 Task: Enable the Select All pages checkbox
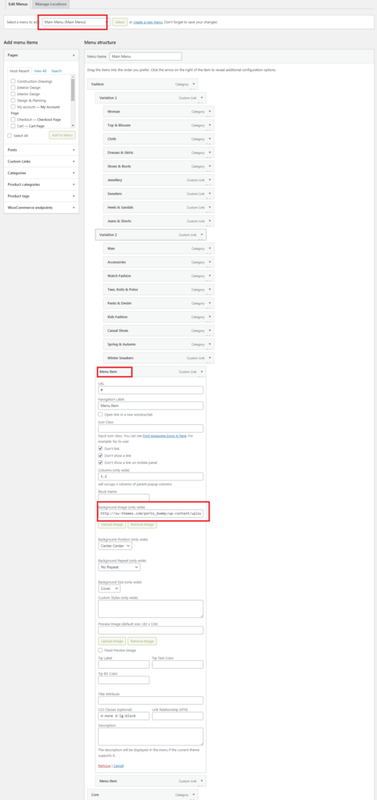pos(10,136)
